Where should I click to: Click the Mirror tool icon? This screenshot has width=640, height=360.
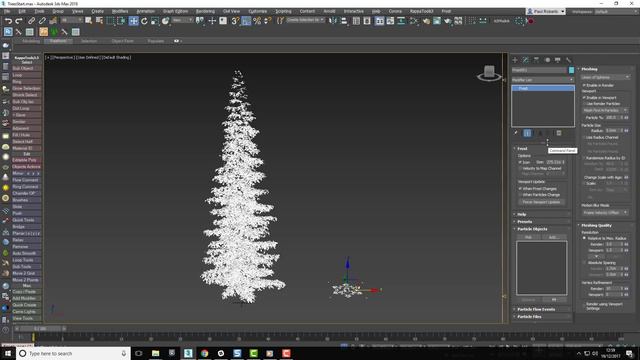[x=333, y=21]
